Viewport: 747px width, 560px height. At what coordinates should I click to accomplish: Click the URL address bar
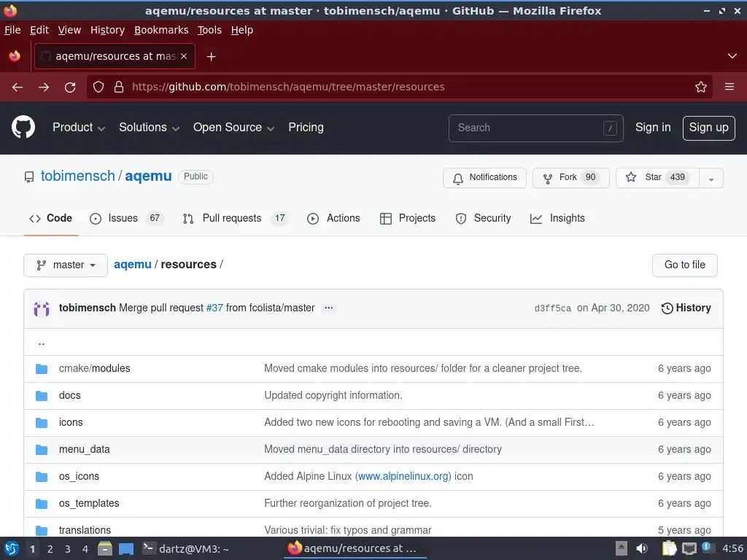coord(399,87)
